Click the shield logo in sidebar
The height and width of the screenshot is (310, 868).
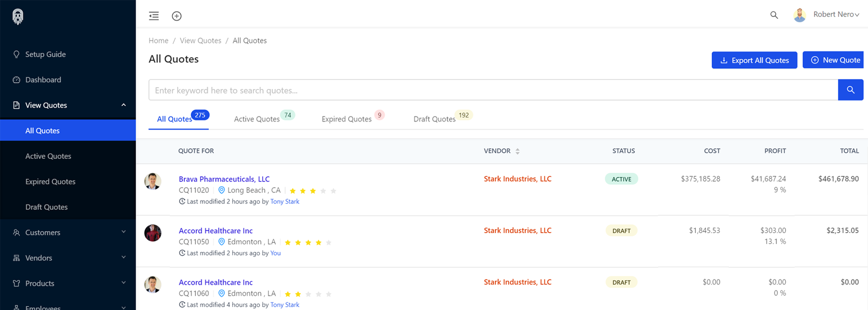pos(18,17)
